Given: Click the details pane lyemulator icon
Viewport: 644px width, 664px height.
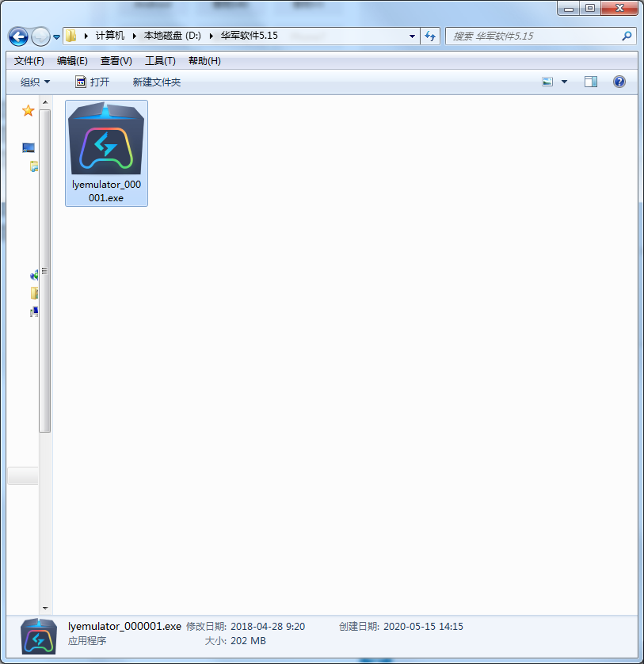Looking at the screenshot, I should (x=39, y=636).
